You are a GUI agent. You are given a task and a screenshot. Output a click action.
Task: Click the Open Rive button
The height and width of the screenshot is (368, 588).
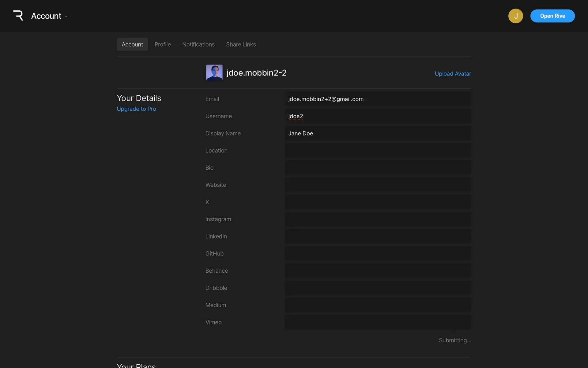click(x=552, y=16)
